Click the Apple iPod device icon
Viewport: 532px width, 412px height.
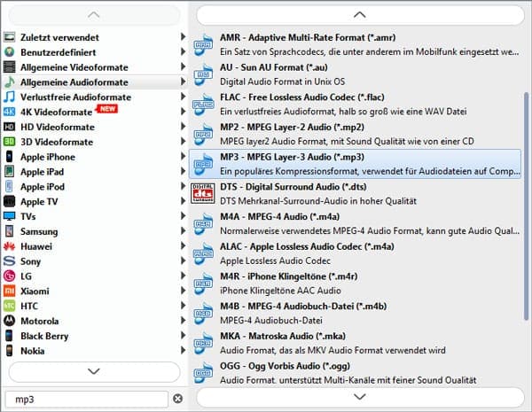pos(9,186)
